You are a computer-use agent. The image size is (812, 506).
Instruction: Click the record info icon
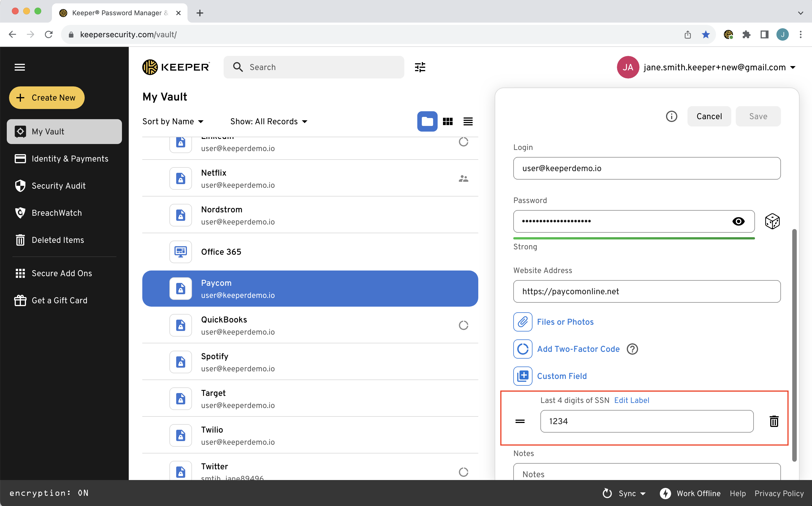[x=671, y=116]
